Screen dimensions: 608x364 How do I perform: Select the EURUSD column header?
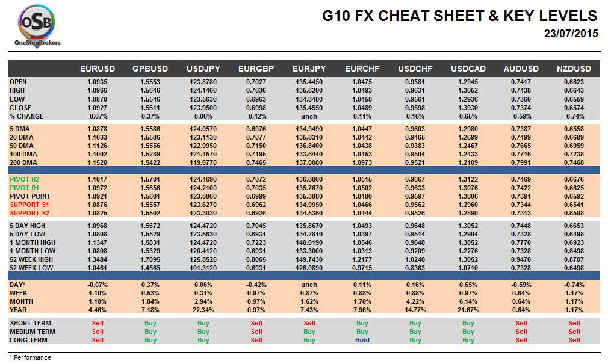coord(98,69)
